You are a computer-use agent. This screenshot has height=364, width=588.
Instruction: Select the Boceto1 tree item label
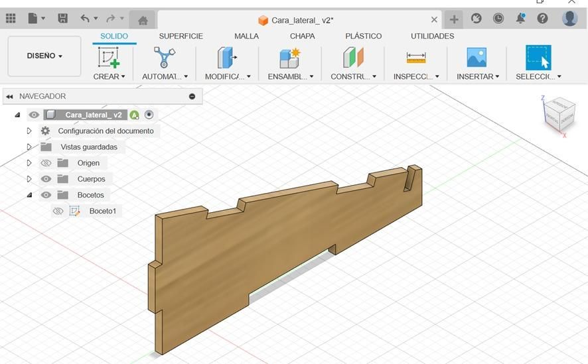point(103,212)
